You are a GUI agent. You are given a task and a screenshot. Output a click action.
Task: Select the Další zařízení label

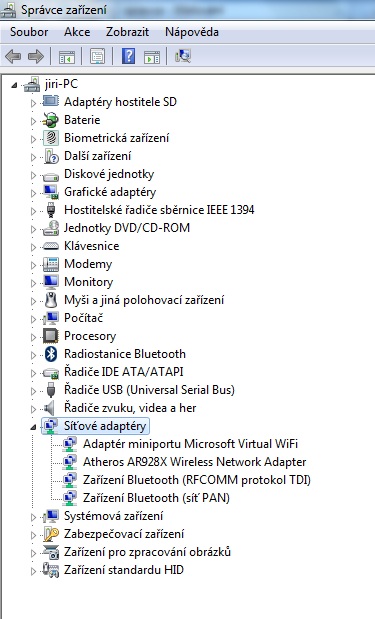[x=98, y=156]
